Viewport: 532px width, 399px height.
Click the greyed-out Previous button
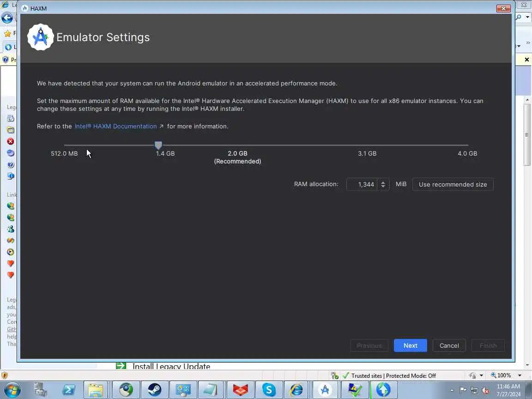(369, 345)
